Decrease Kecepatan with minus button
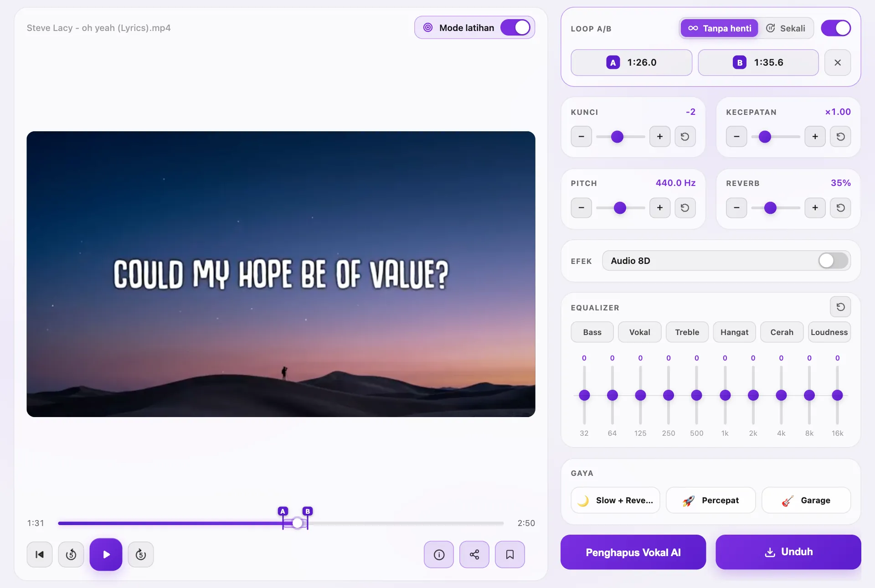The width and height of the screenshot is (875, 588). [x=736, y=136]
